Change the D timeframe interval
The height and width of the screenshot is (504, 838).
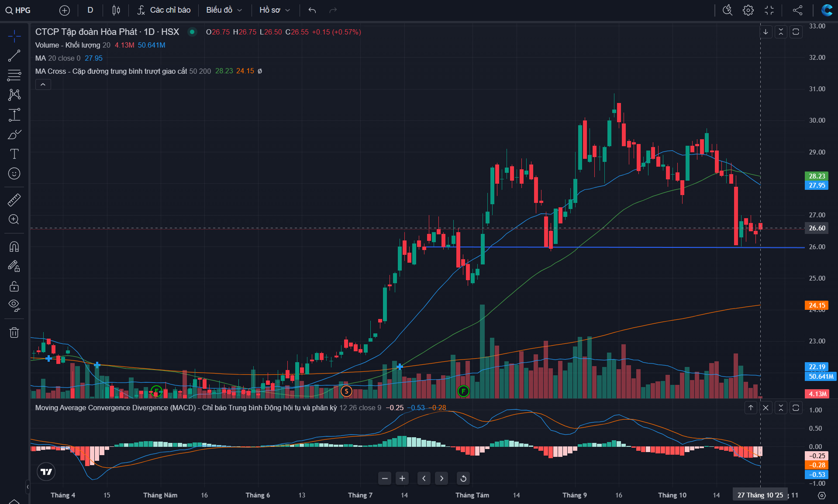[90, 10]
